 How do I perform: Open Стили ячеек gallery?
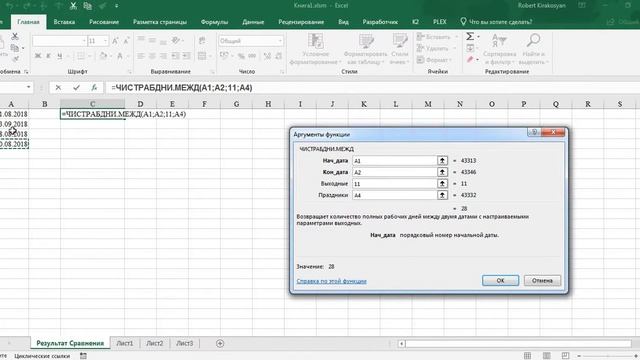[399, 49]
